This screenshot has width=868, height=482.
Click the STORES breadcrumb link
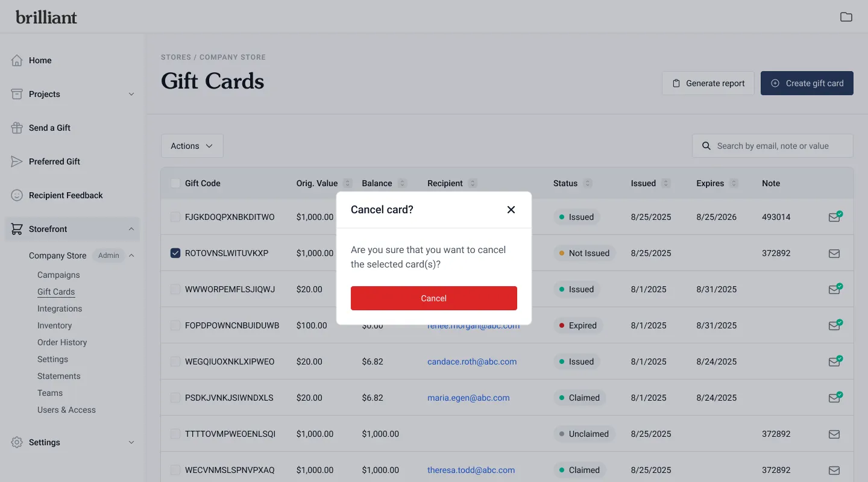176,57
